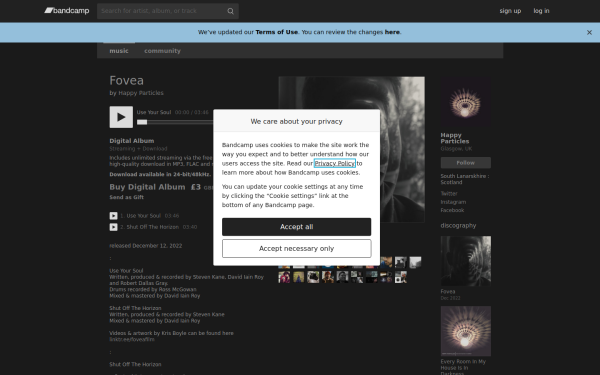Open the Fovea title under discography
Viewport: 600px width, 375px height.
click(448, 292)
